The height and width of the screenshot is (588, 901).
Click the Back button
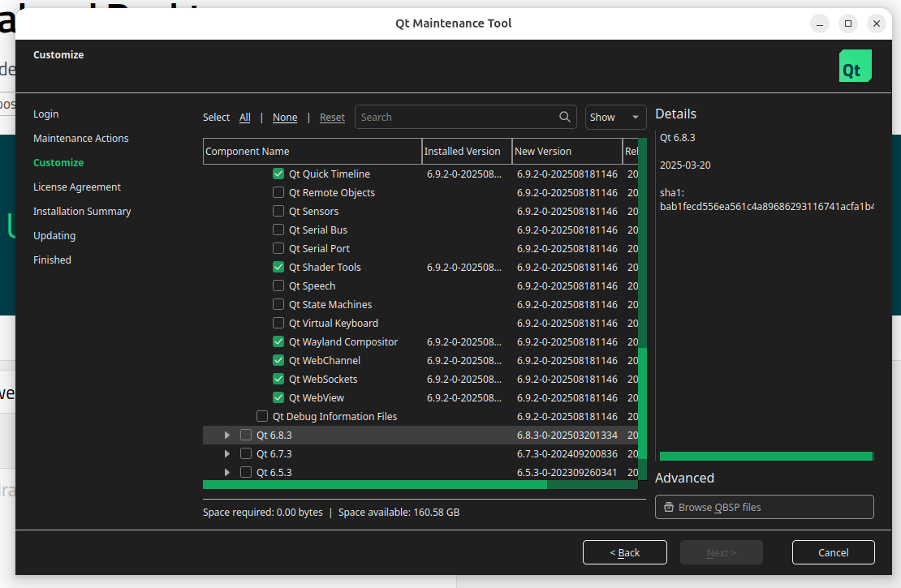point(625,552)
